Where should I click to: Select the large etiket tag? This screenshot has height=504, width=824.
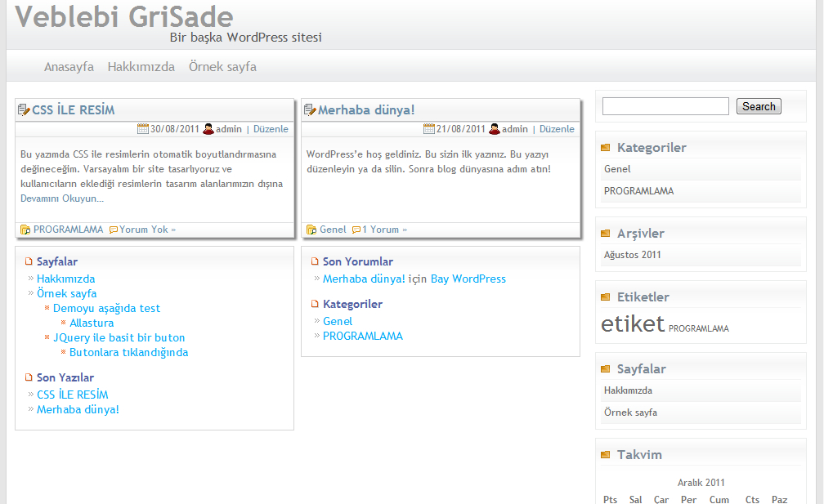pos(633,324)
